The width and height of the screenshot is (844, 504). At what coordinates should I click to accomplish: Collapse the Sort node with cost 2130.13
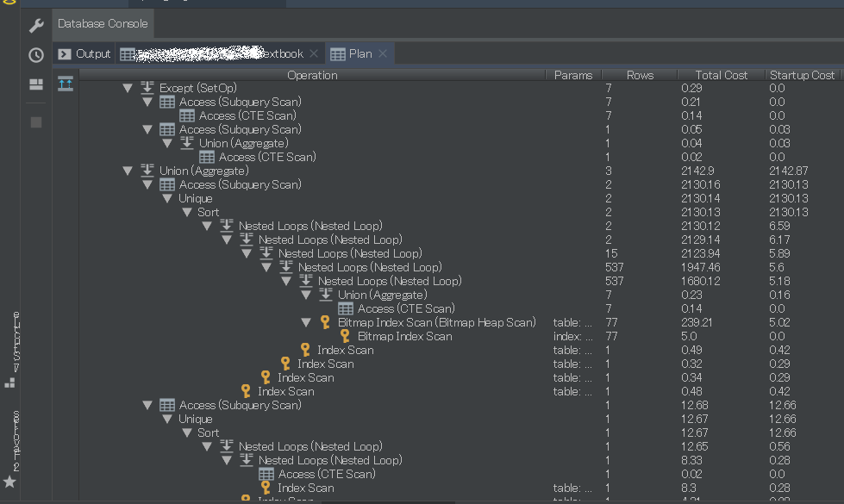point(187,213)
